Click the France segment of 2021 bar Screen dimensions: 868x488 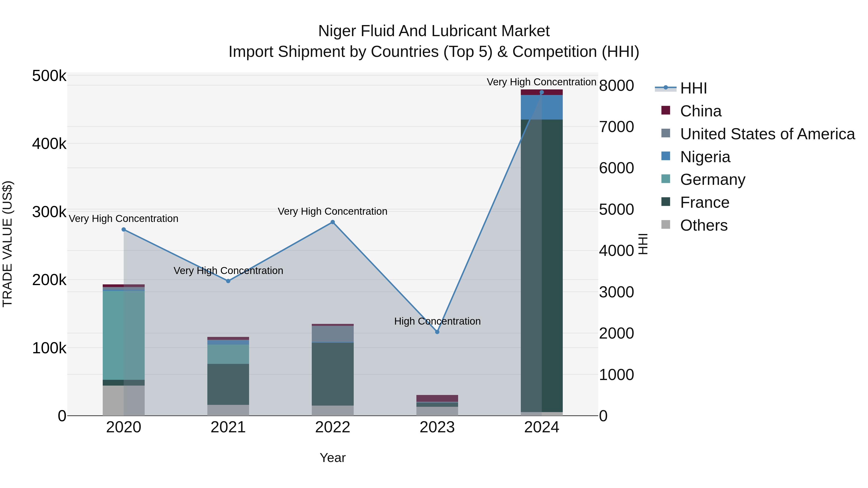click(228, 384)
